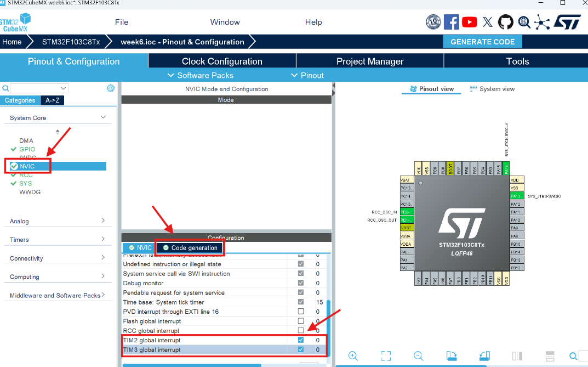Enable the Flash global interrupt checkbox
This screenshot has width=588, height=367.
coord(301,321)
